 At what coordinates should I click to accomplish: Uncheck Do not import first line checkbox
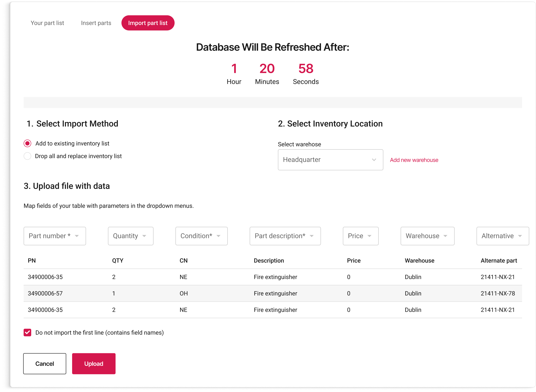(28, 332)
